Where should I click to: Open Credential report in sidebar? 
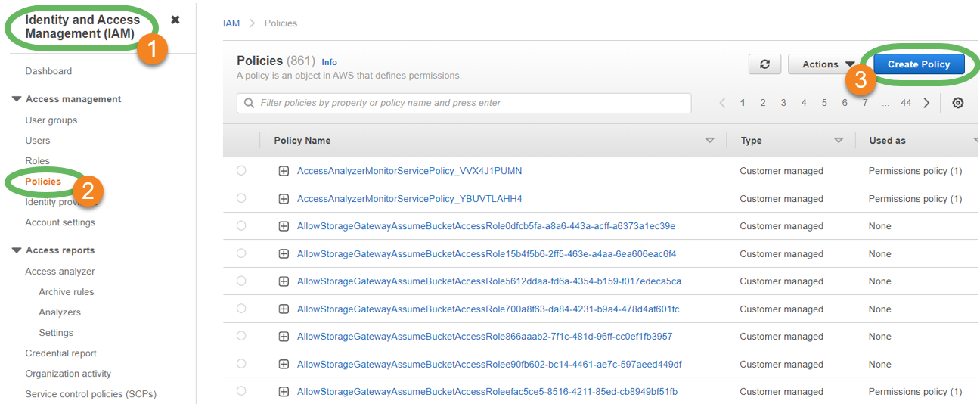pyautogui.click(x=61, y=353)
